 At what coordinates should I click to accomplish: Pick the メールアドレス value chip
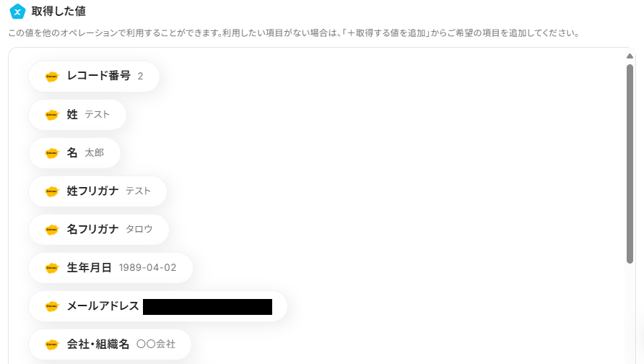[158, 306]
